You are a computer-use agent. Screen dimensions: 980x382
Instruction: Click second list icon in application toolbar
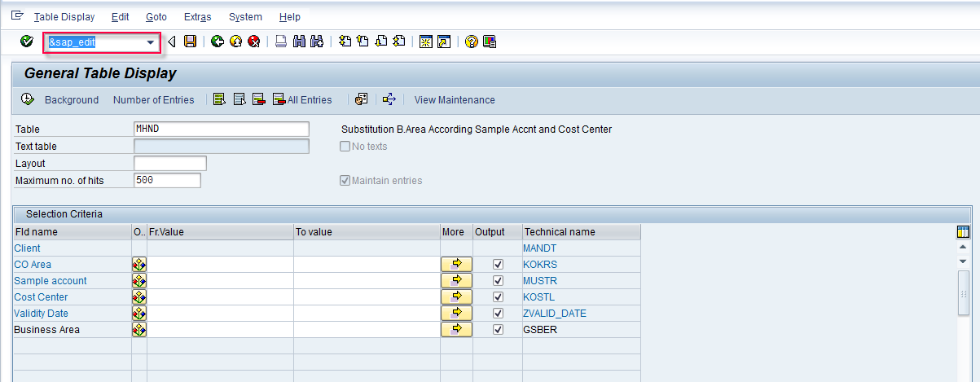(240, 99)
